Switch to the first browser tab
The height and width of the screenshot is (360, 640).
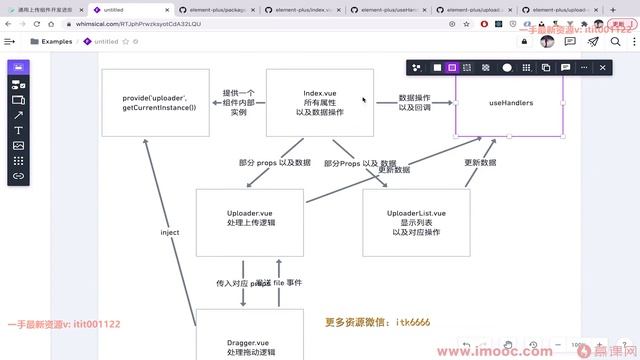click(45, 10)
